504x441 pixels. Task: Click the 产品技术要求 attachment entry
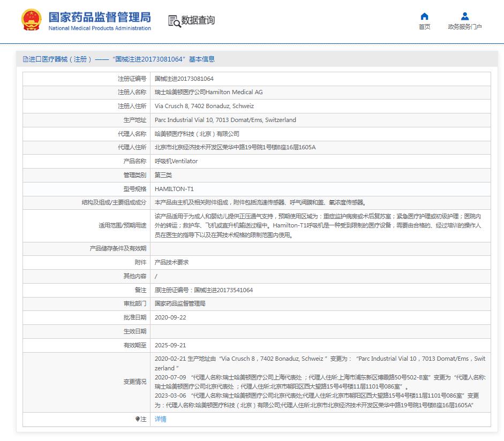coord(171,262)
